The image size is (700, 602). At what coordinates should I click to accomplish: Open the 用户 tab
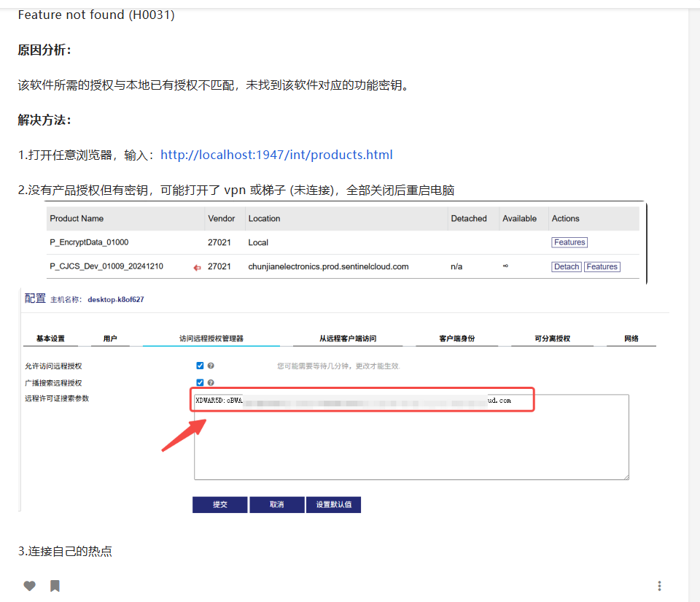click(x=110, y=339)
